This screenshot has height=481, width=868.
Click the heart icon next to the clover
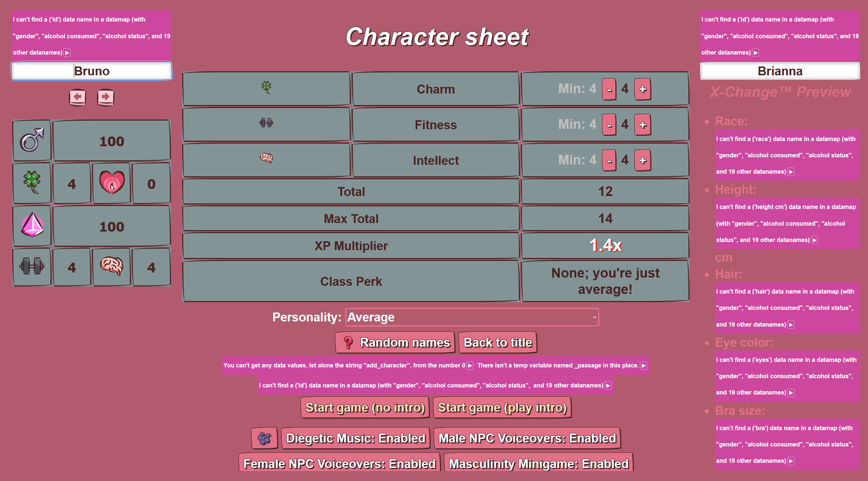coord(111,183)
